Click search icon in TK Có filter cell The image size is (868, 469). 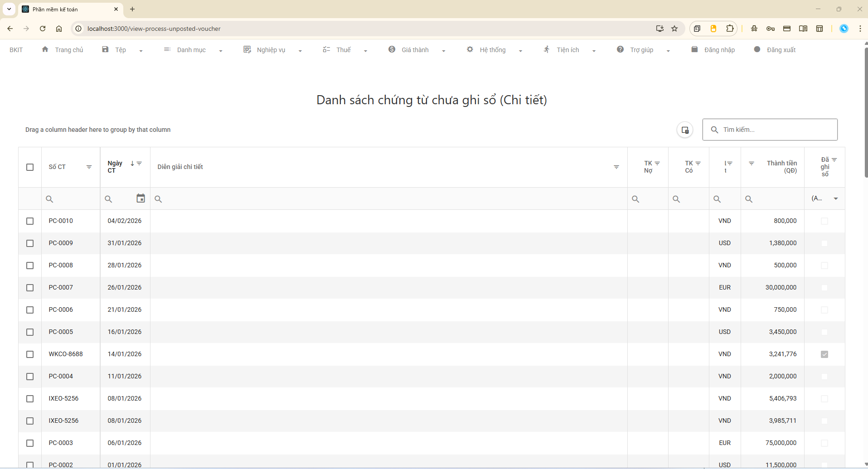[x=676, y=199]
